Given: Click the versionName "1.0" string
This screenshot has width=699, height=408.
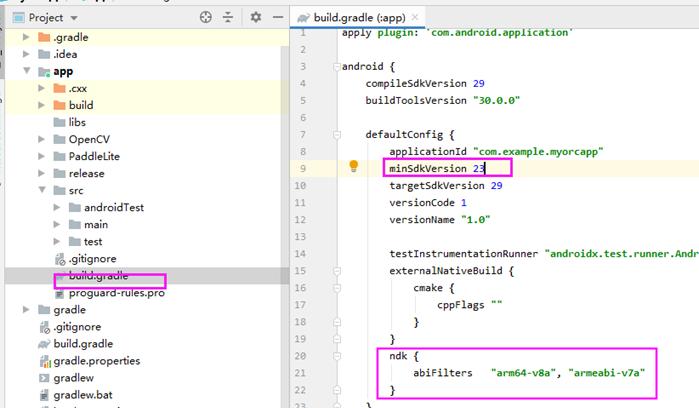Looking at the screenshot, I should pos(476,220).
